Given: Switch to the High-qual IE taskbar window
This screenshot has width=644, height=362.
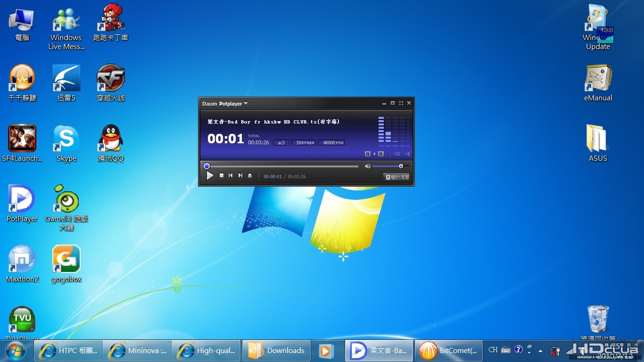Looking at the screenshot, I should (206, 351).
